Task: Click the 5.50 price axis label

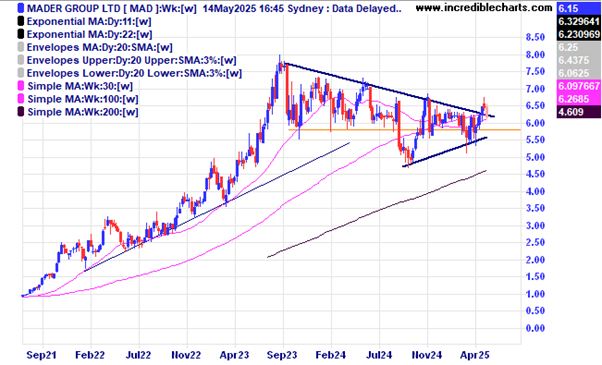Action: 535,140
